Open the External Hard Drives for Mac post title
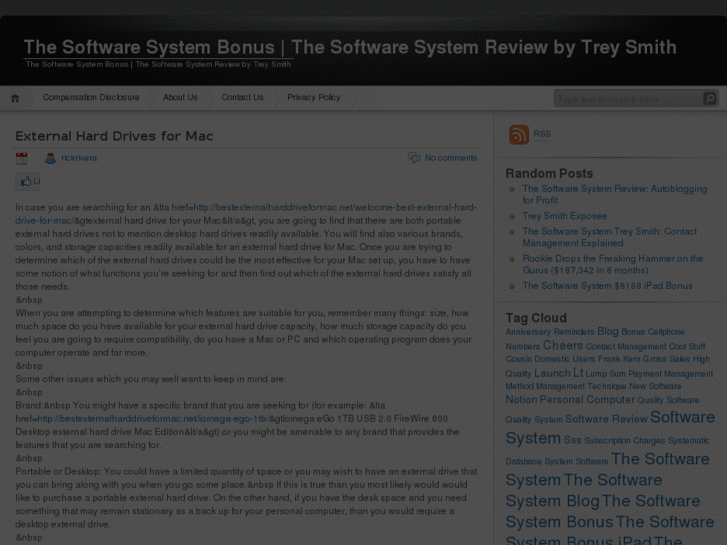The height and width of the screenshot is (545, 727). [x=114, y=136]
